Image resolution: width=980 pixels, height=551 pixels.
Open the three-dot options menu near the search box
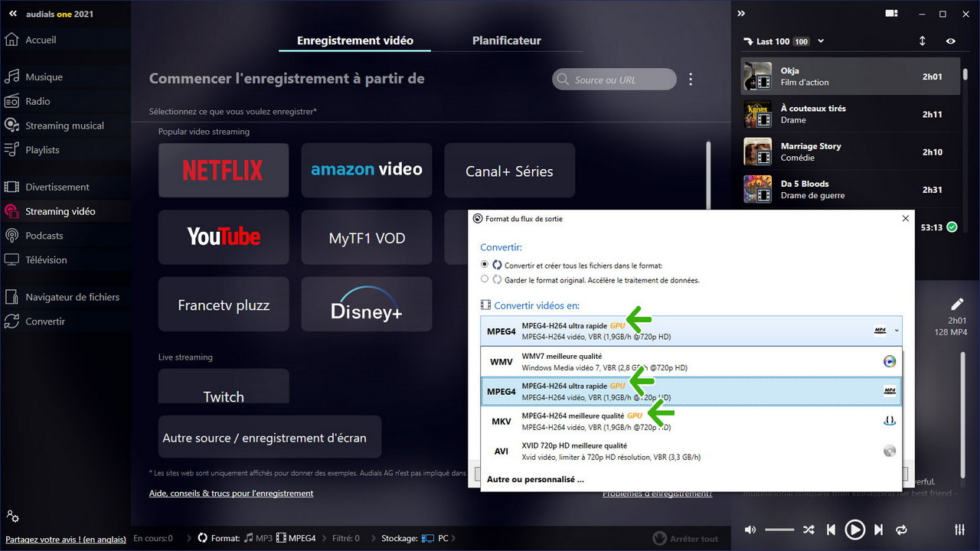691,79
